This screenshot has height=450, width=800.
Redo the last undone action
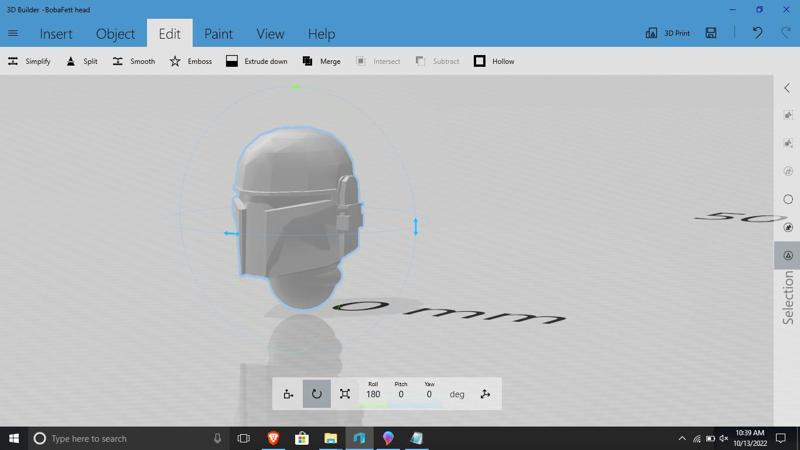click(x=786, y=33)
